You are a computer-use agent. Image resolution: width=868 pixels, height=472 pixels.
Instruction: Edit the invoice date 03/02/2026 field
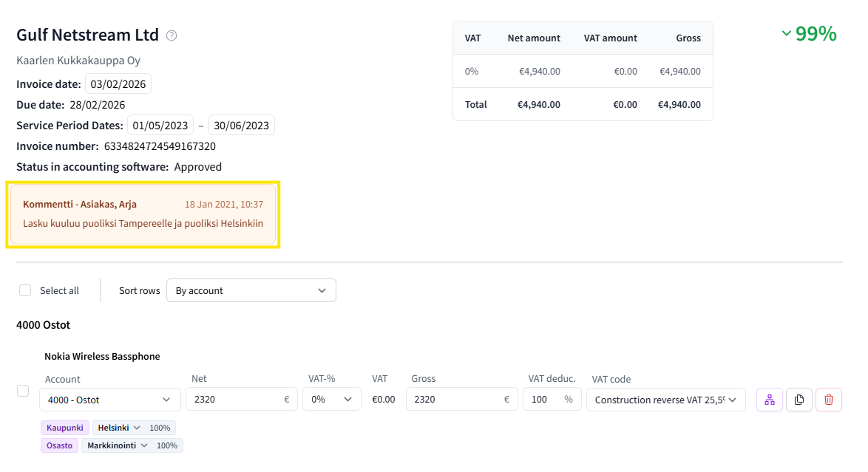[118, 83]
